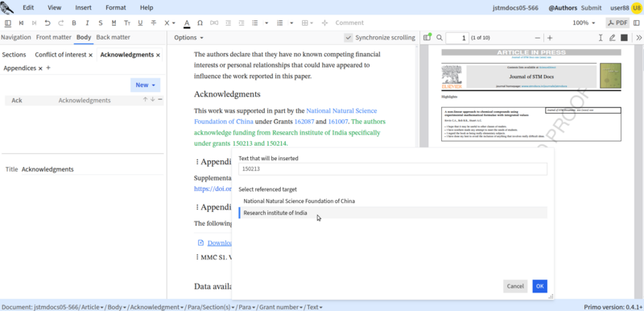Click the sans-serif S toolbar icon
644x311 pixels.
click(x=100, y=23)
